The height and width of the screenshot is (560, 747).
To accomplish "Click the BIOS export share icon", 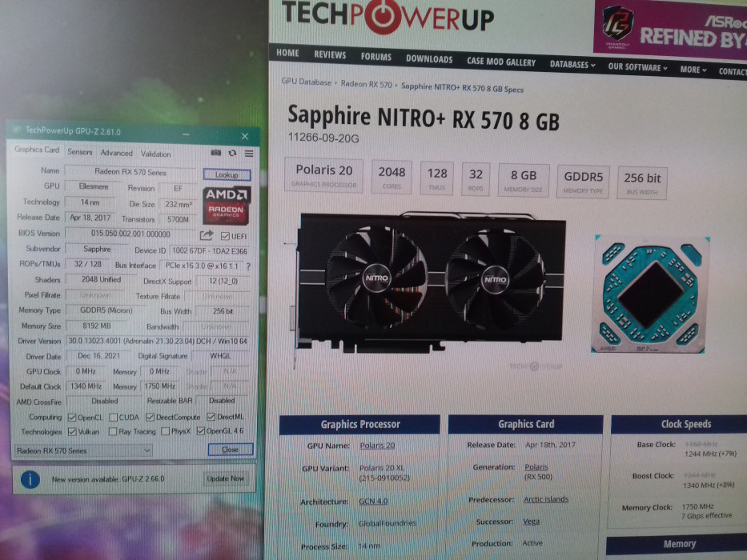I will click(207, 235).
